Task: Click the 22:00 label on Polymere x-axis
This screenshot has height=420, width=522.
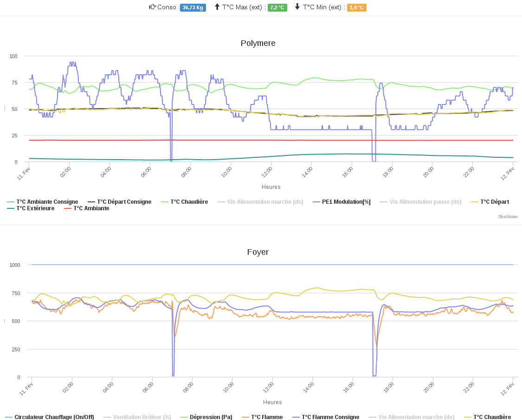Action: 468,172
